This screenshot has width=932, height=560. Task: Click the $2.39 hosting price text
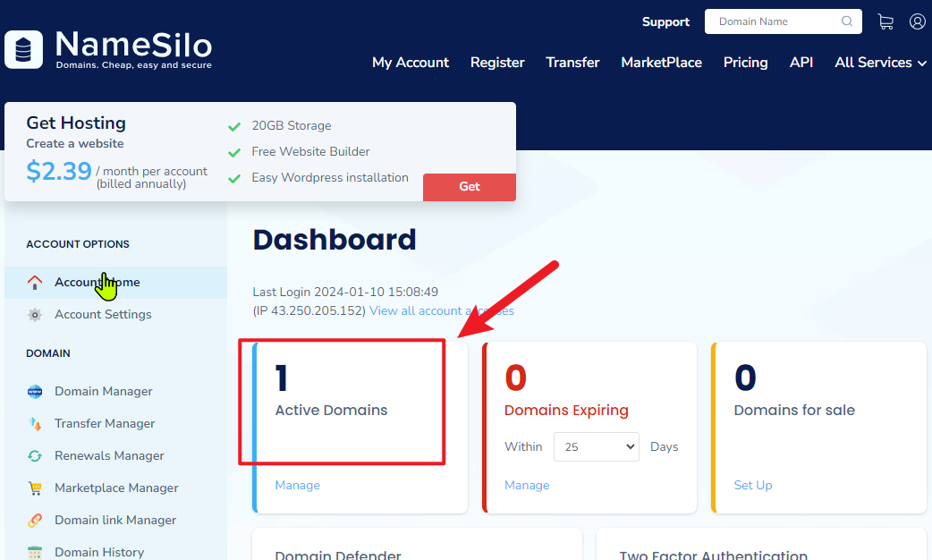pos(59,171)
